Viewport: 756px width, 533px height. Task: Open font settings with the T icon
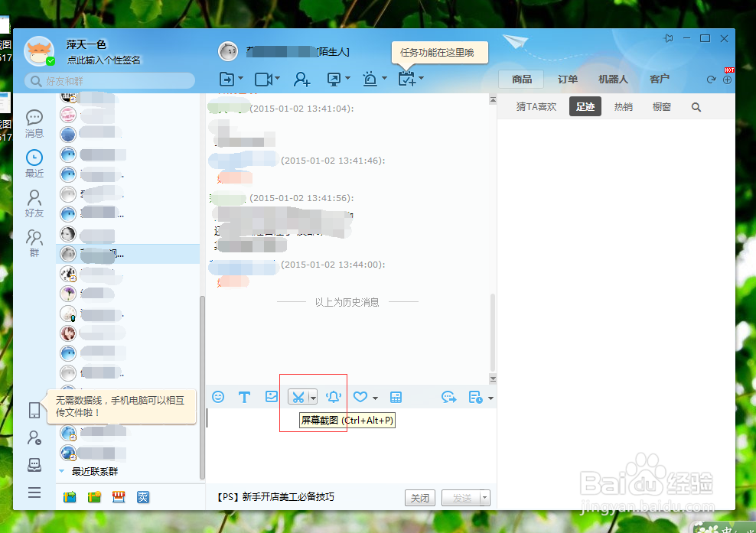pyautogui.click(x=244, y=397)
